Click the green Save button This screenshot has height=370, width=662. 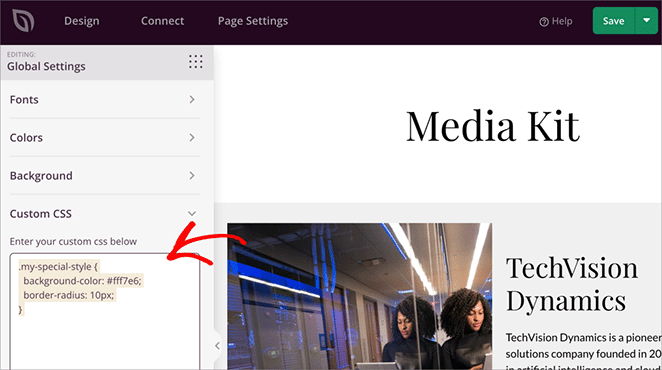point(613,21)
